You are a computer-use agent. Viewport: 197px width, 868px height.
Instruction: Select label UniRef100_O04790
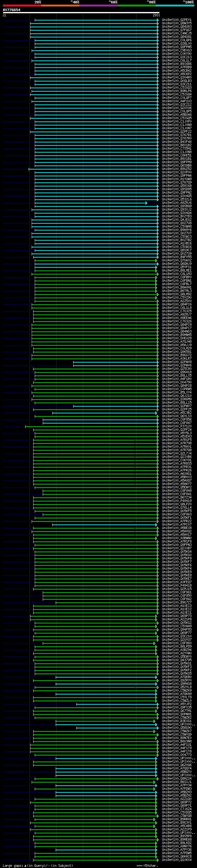[x=176, y=382]
